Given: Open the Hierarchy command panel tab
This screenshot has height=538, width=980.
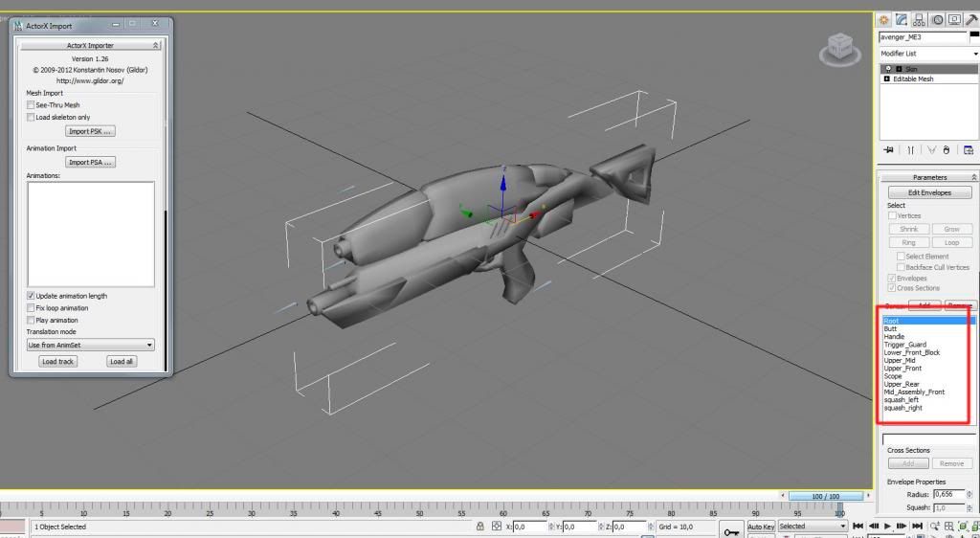Looking at the screenshot, I should pyautogui.click(x=920, y=20).
